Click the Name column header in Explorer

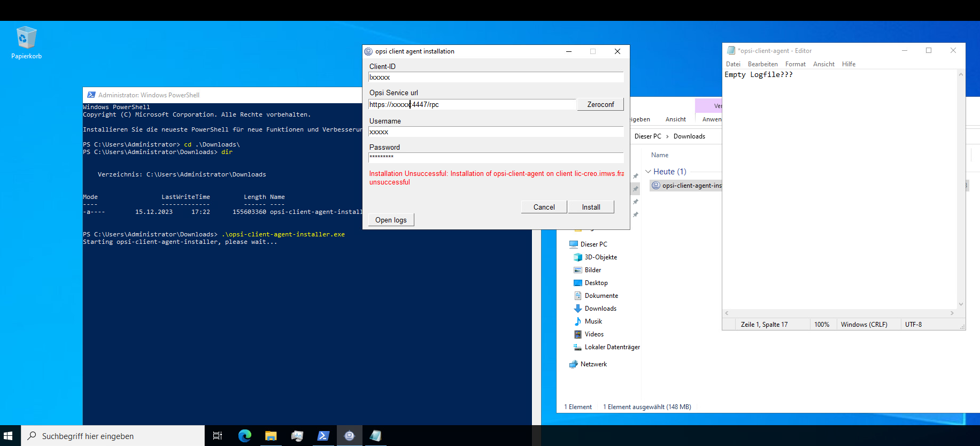[660, 155]
